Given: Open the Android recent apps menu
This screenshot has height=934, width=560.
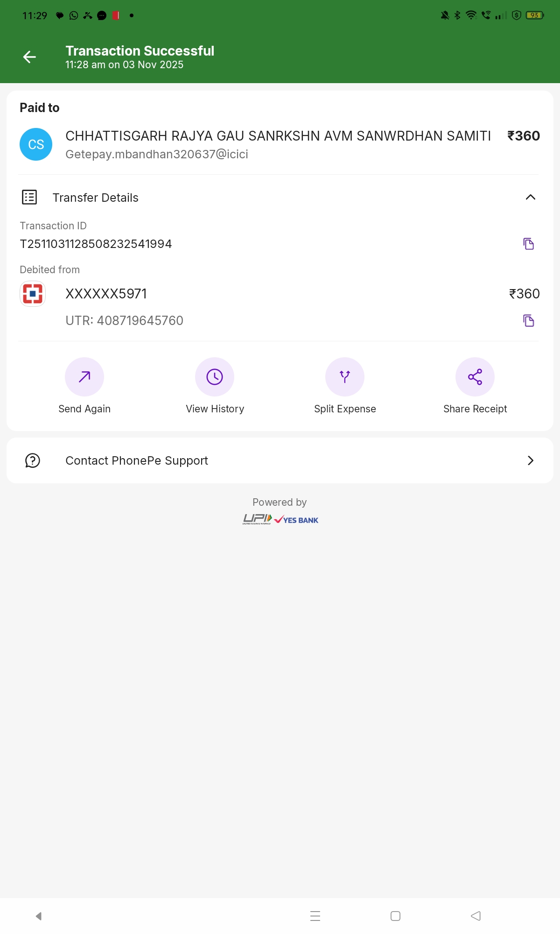Looking at the screenshot, I should click(315, 916).
